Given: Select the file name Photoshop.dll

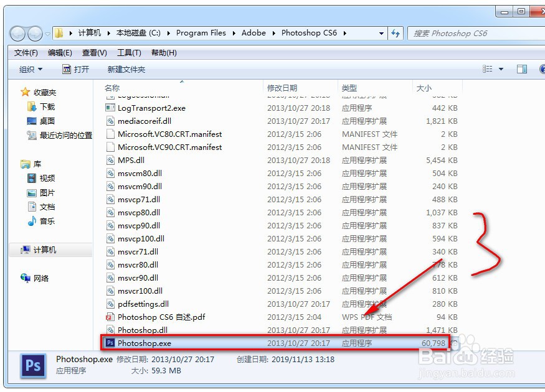Looking at the screenshot, I should (143, 330).
